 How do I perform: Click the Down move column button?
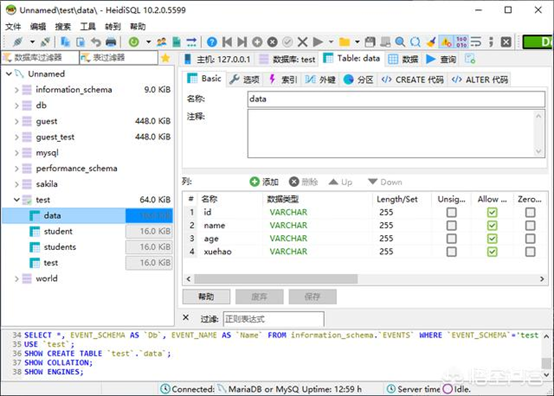click(385, 182)
